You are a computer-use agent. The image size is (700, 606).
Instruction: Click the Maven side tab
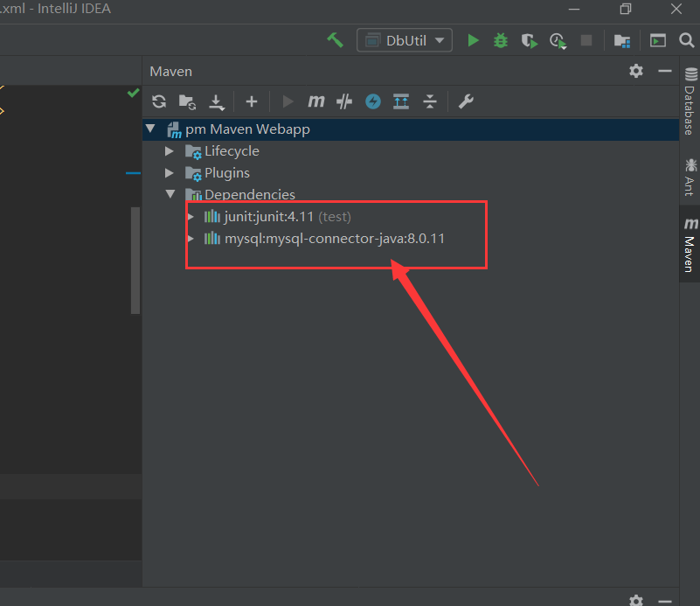(x=690, y=244)
